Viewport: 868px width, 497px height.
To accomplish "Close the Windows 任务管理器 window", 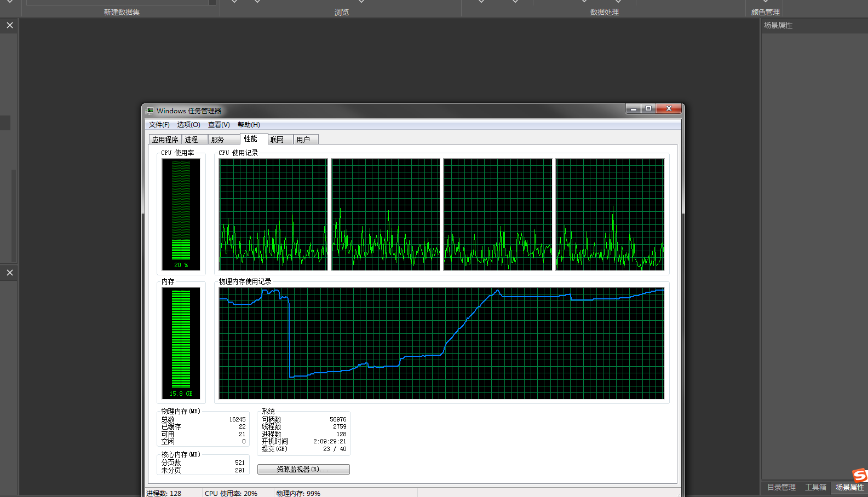I will click(x=669, y=109).
